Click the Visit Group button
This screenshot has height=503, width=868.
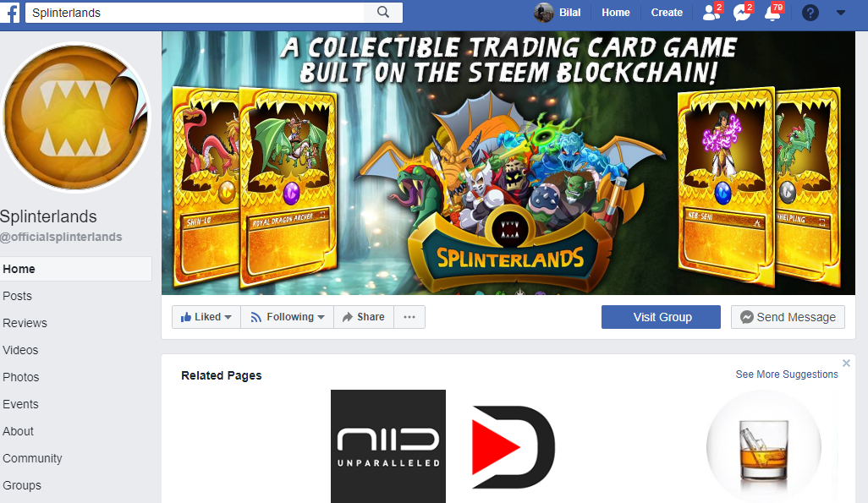[x=661, y=317]
